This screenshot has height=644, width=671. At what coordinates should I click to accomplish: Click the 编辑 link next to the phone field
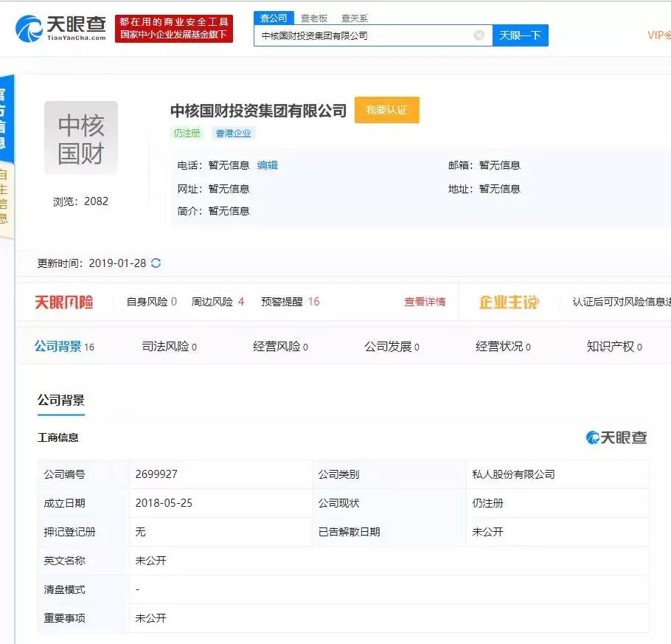[268, 165]
